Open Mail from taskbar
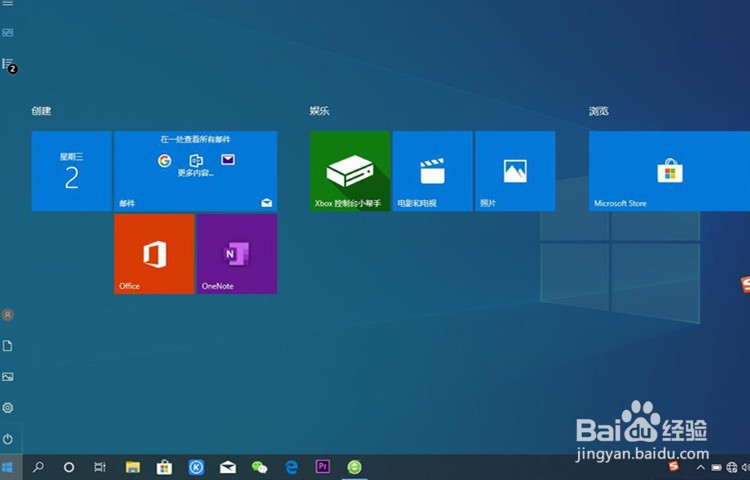 pyautogui.click(x=228, y=467)
